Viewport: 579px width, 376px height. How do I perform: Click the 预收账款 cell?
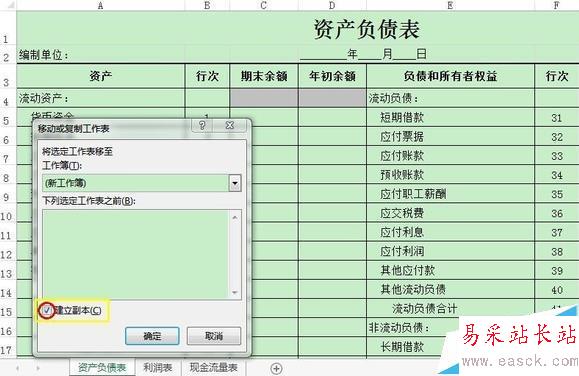point(450,175)
